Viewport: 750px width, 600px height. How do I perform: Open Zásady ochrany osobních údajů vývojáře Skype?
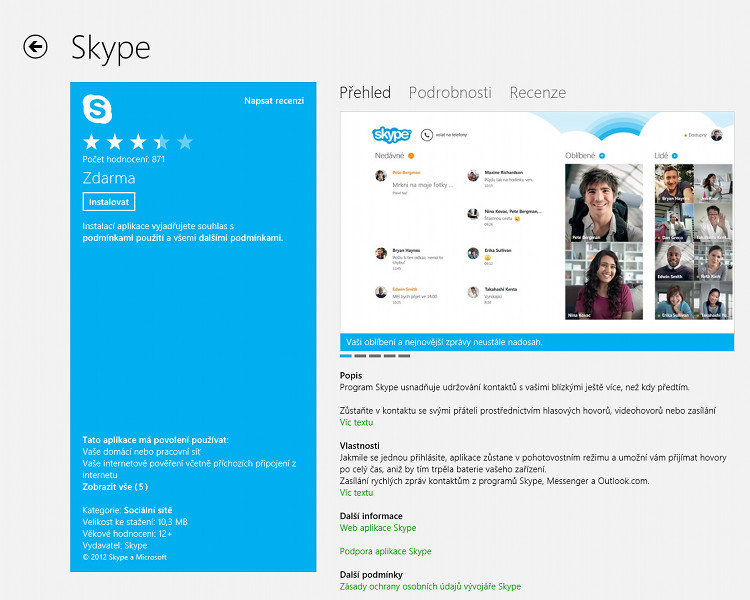coord(430,587)
